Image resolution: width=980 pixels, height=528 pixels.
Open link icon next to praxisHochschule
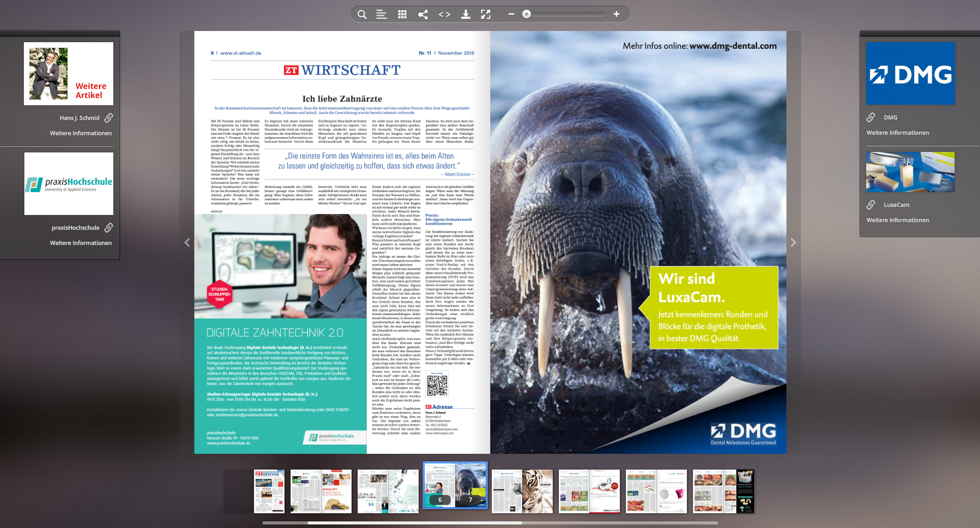(x=109, y=228)
